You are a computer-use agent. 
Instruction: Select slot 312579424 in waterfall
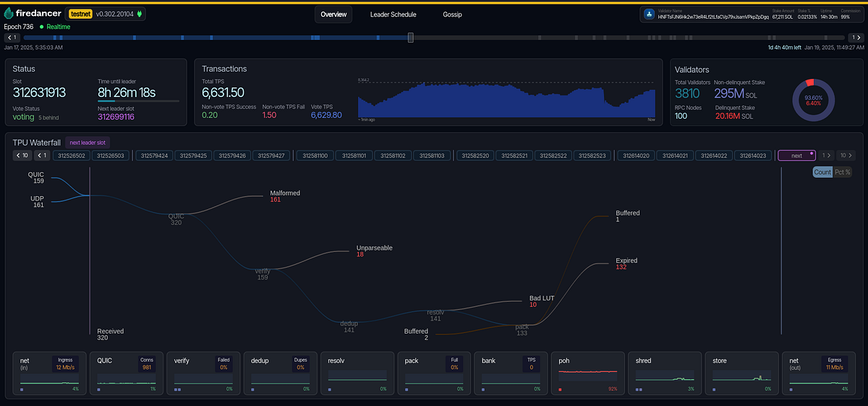[154, 155]
